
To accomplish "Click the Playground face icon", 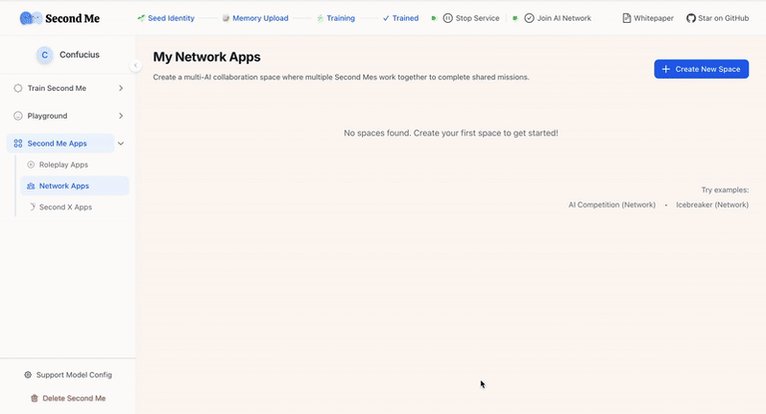I will coord(18,116).
